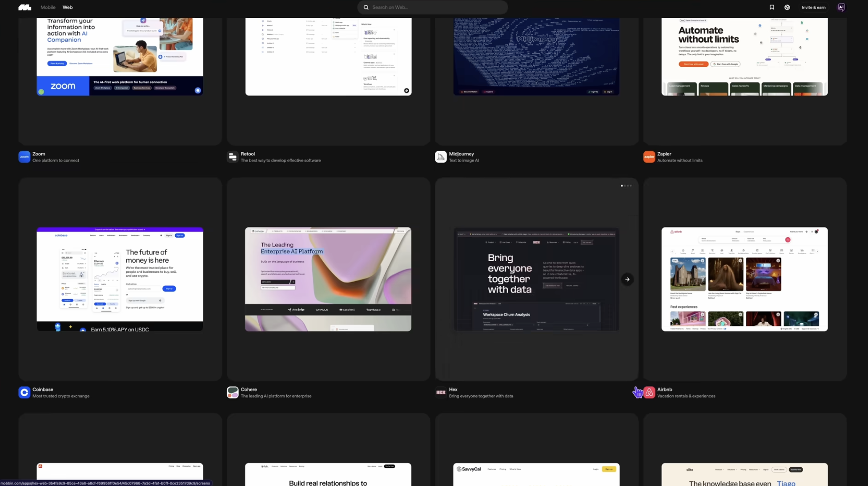This screenshot has width=868, height=486.
Task: Click the 'Zoom' app name link
Action: (39, 154)
